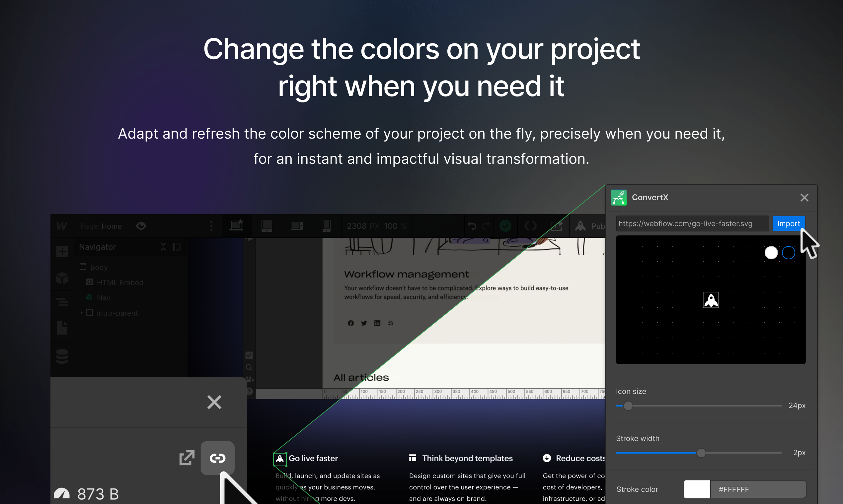Open the Webflow logo menu

pos(62,226)
